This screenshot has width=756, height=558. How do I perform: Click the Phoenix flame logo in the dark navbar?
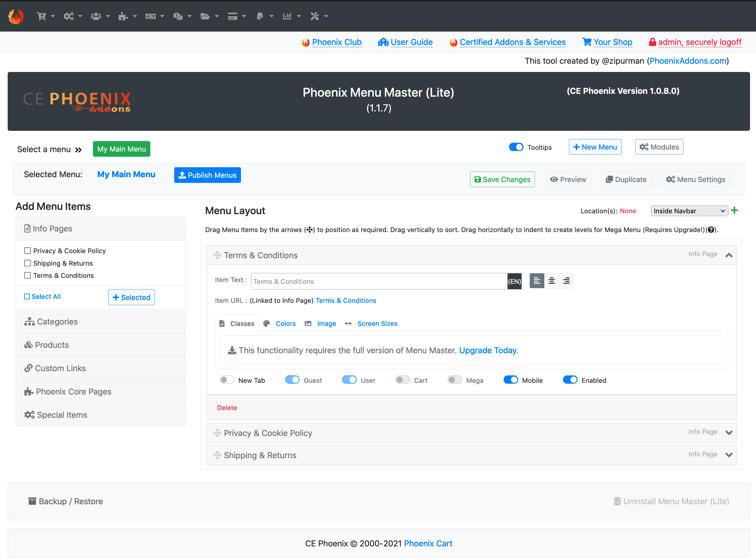click(16, 16)
